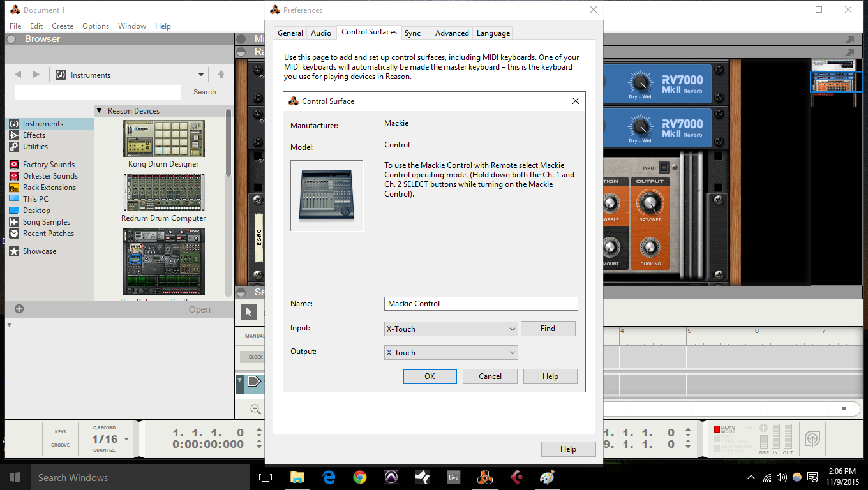This screenshot has height=490, width=868.
Task: Confirm the control surface with OK
Action: coord(430,376)
